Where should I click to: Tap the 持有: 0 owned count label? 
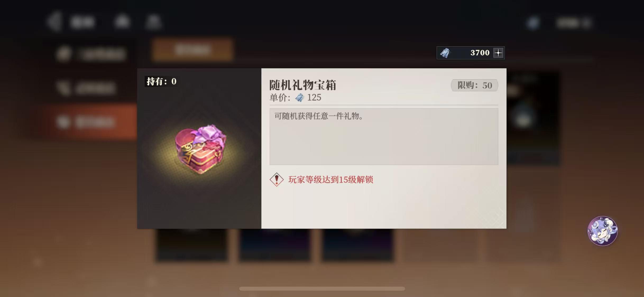point(162,81)
